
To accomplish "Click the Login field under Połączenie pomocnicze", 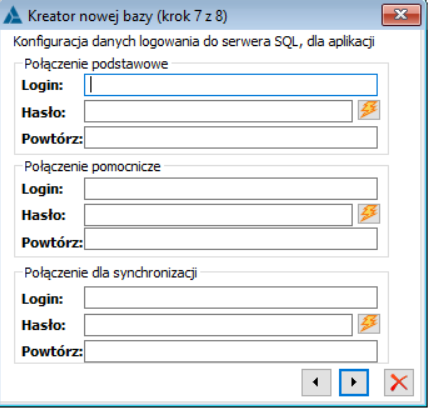I will tap(231, 189).
